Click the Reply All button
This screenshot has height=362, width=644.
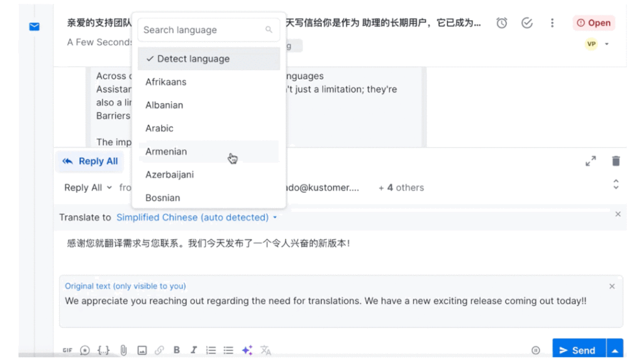pyautogui.click(x=90, y=162)
